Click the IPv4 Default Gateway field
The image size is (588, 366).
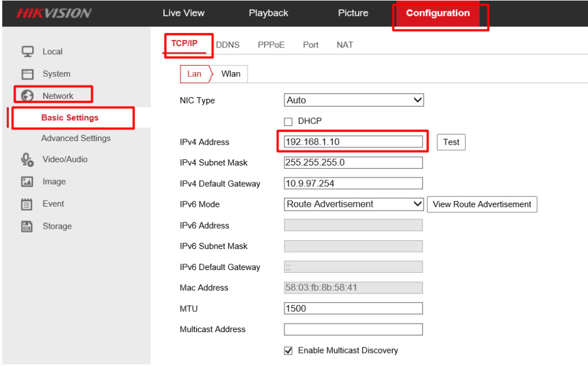pos(353,184)
